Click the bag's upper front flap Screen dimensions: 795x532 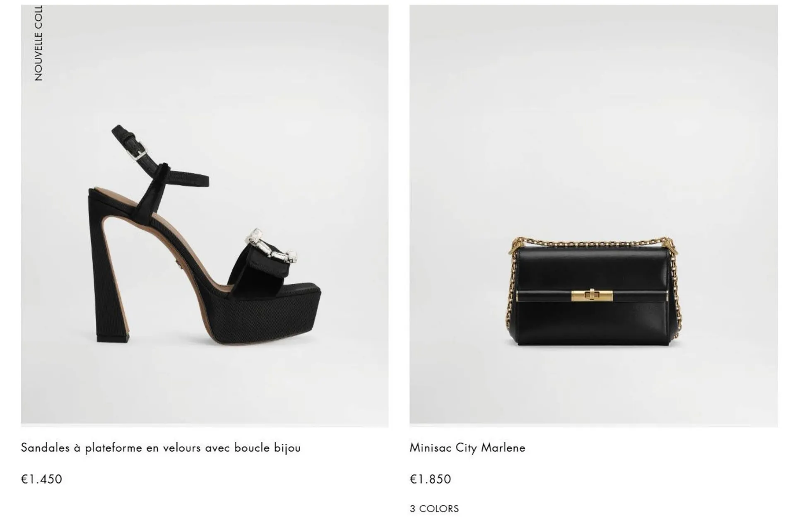coord(592,268)
